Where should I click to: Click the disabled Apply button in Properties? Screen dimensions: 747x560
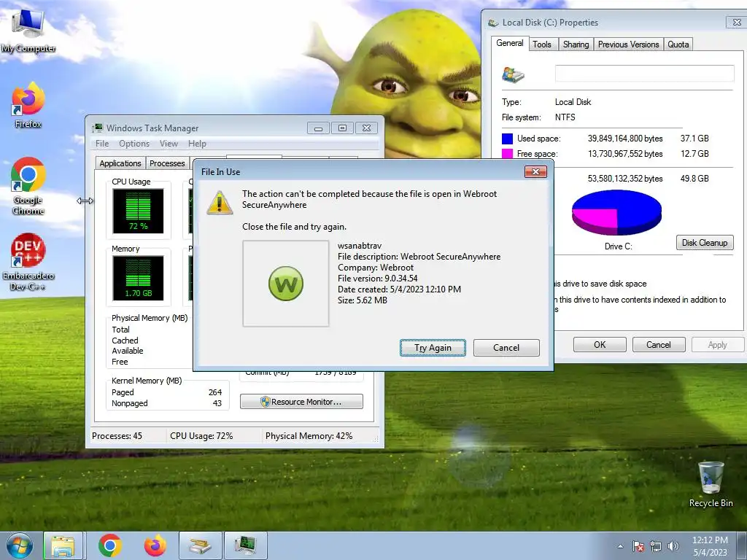click(x=718, y=345)
